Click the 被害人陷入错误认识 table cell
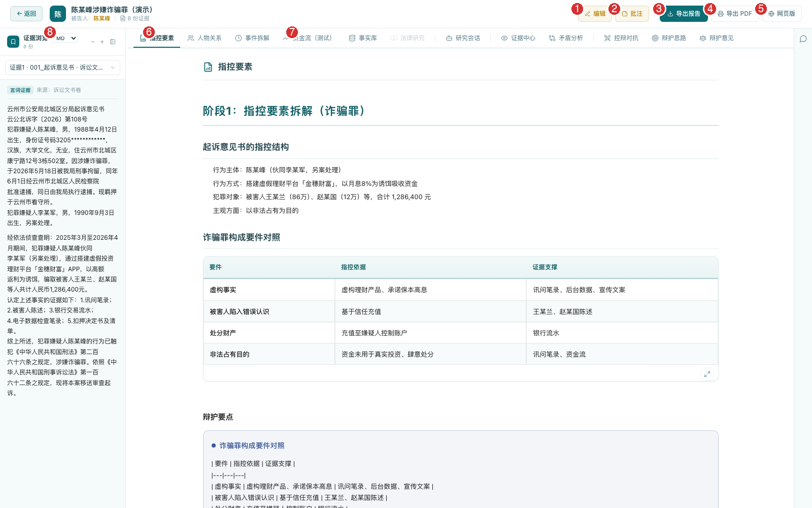Image resolution: width=812 pixels, height=508 pixels. coord(269,311)
